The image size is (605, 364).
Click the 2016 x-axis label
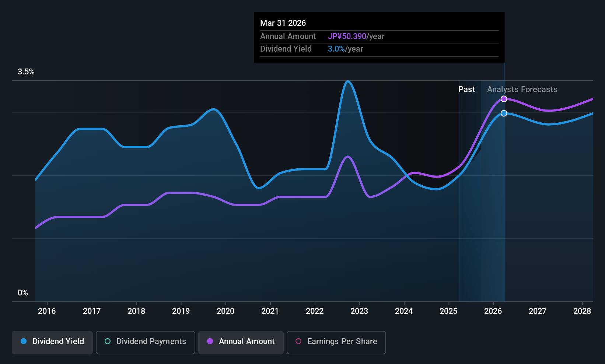click(47, 311)
